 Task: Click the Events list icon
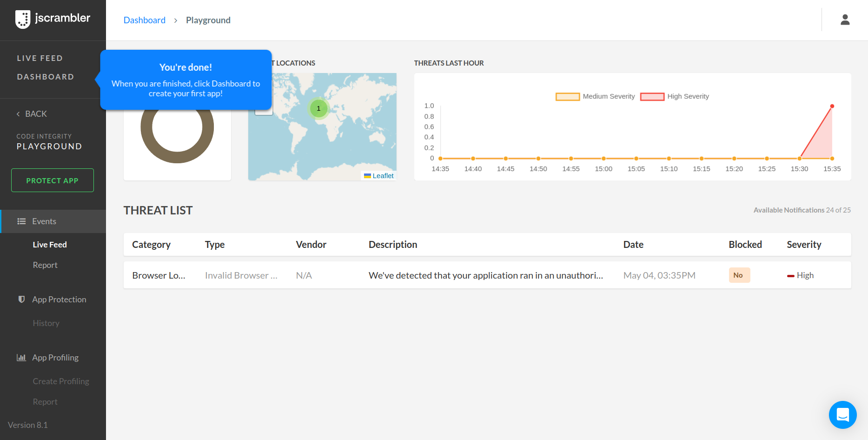click(21, 221)
